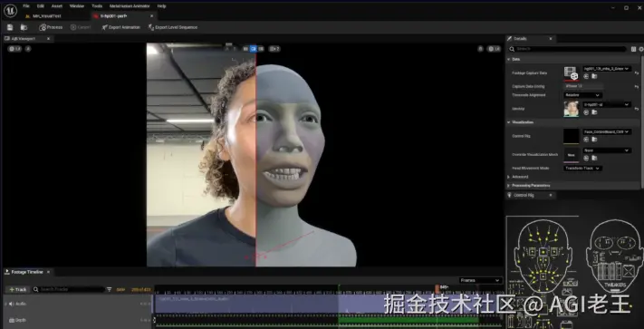
Task: Browse to Identity asset in content browser
Action: pos(594,112)
